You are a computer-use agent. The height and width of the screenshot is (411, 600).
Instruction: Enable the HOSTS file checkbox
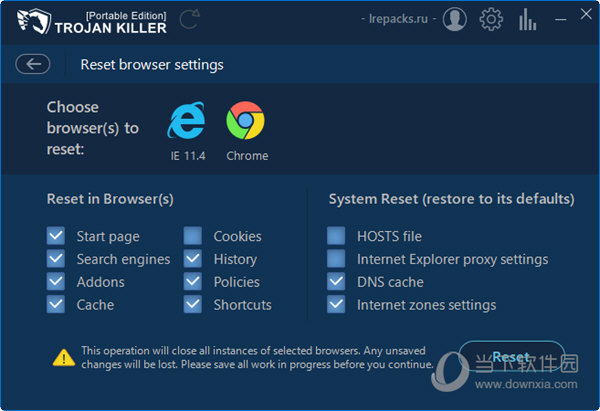(x=336, y=236)
